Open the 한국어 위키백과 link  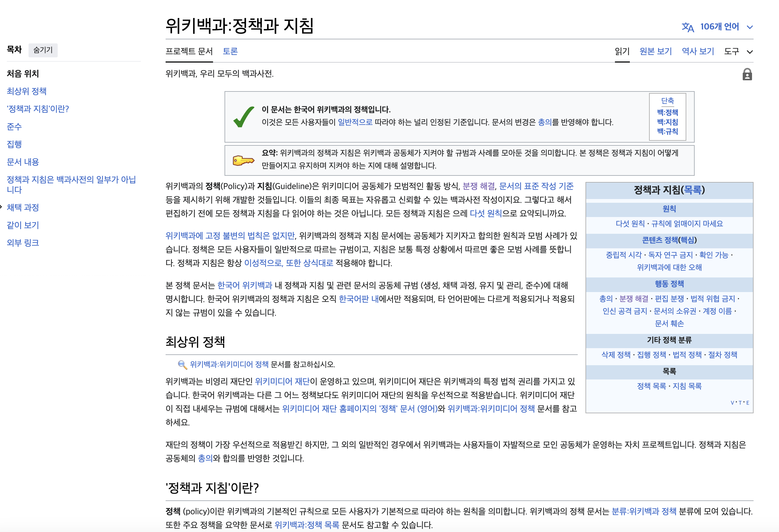[x=245, y=286]
